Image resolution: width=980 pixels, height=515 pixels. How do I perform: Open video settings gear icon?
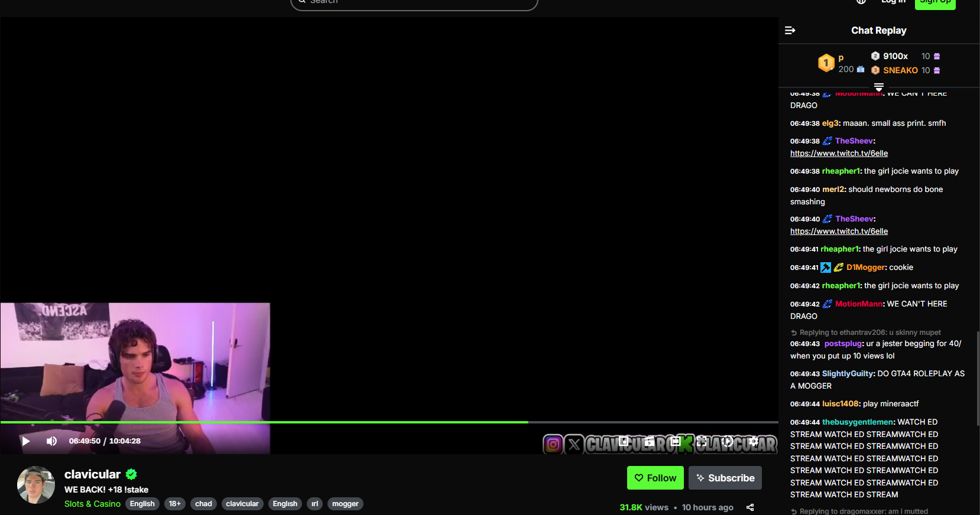754,441
